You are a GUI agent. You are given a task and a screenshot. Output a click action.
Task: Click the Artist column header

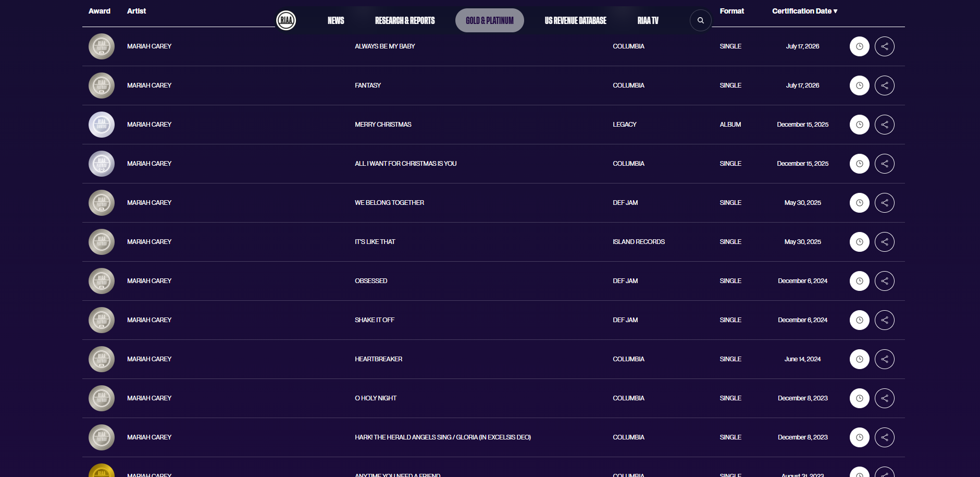(x=137, y=11)
